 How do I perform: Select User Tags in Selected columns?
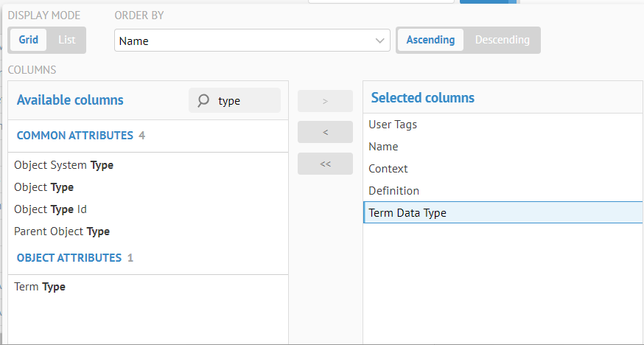click(x=393, y=125)
